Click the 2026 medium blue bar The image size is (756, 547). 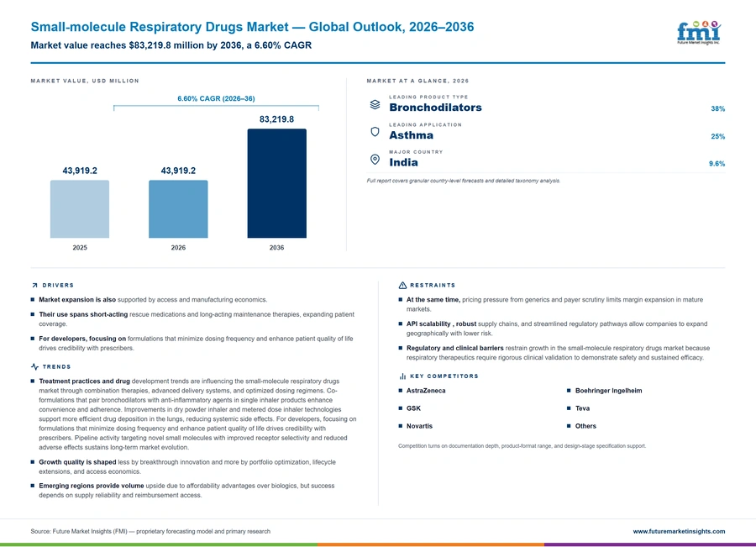click(178, 209)
